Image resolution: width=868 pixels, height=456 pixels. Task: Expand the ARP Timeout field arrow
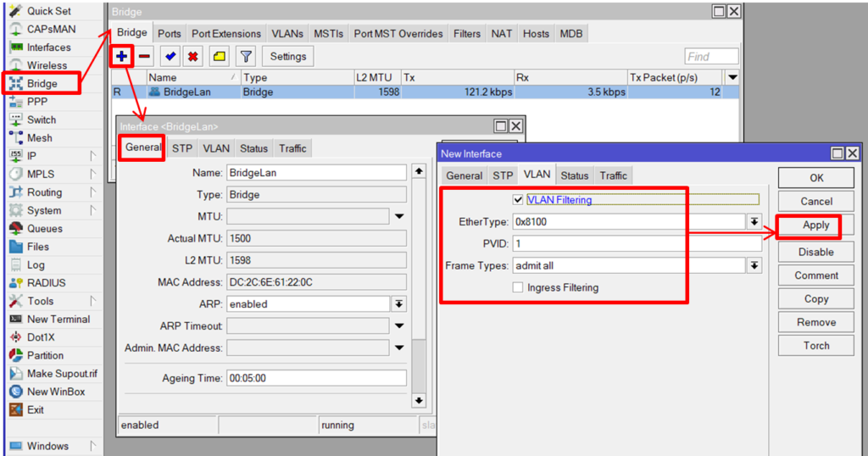tap(398, 326)
